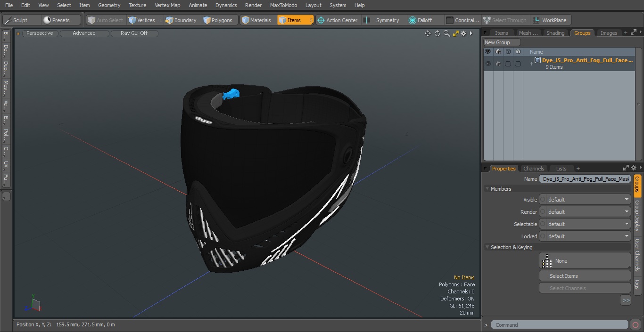Screen dimensions: 644x332
Task: Click Select Items button
Action: (585, 276)
